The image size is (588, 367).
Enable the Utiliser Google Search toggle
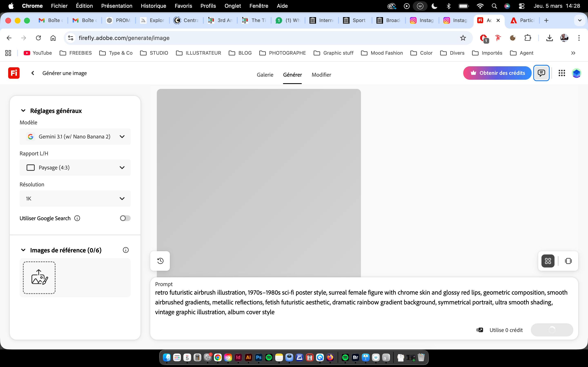point(125,218)
